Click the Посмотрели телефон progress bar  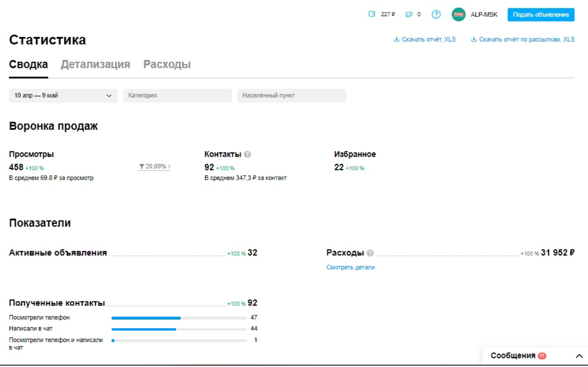click(179, 318)
